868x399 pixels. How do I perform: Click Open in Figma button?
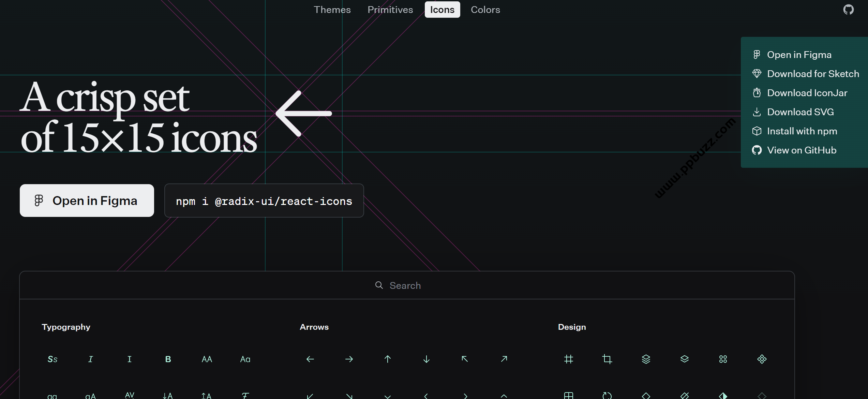click(x=86, y=200)
